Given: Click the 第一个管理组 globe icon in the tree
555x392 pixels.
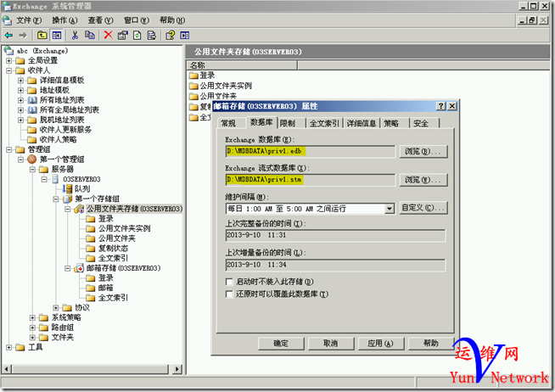Looking at the screenshot, I should click(x=32, y=160).
